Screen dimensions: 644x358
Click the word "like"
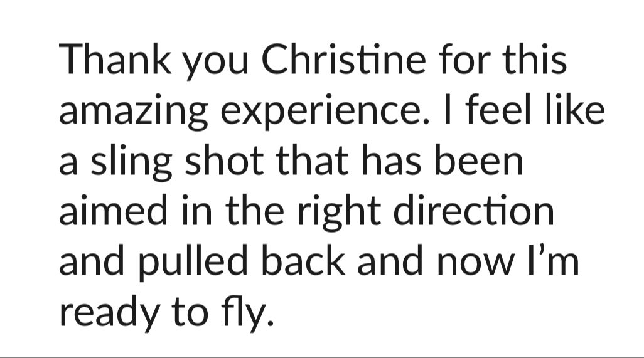(575, 109)
